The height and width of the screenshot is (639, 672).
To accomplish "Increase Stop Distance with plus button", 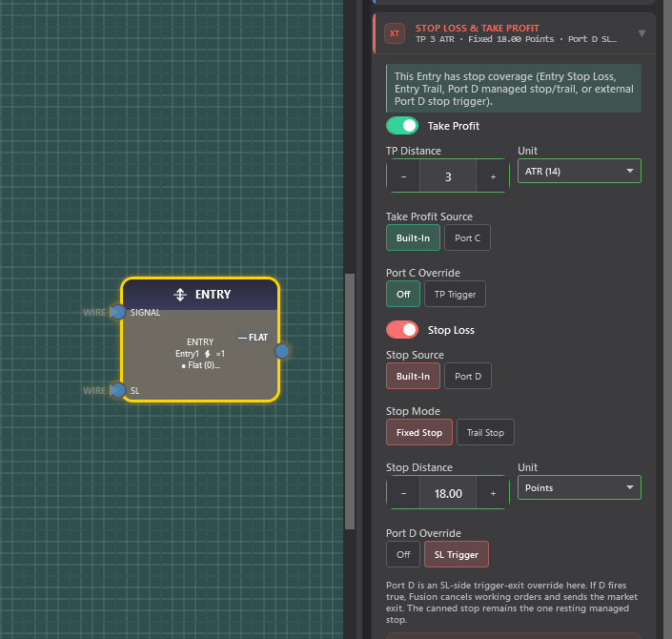I will pyautogui.click(x=493, y=493).
